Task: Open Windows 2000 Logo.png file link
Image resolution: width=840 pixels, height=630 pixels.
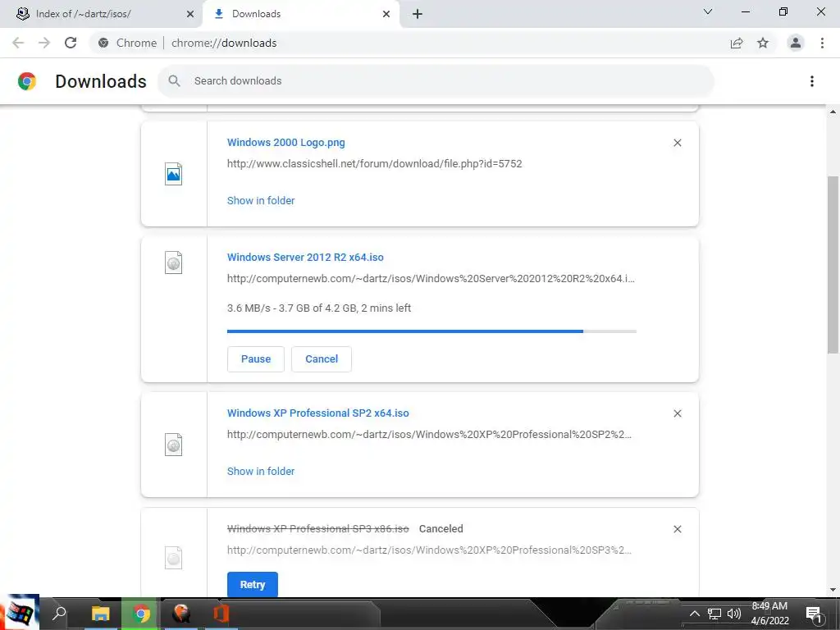Action: coord(286,143)
